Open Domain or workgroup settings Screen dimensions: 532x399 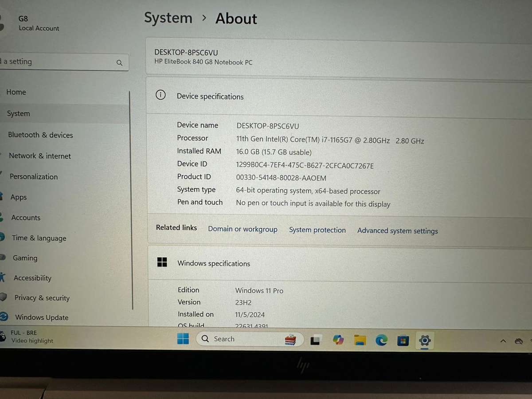[243, 230]
